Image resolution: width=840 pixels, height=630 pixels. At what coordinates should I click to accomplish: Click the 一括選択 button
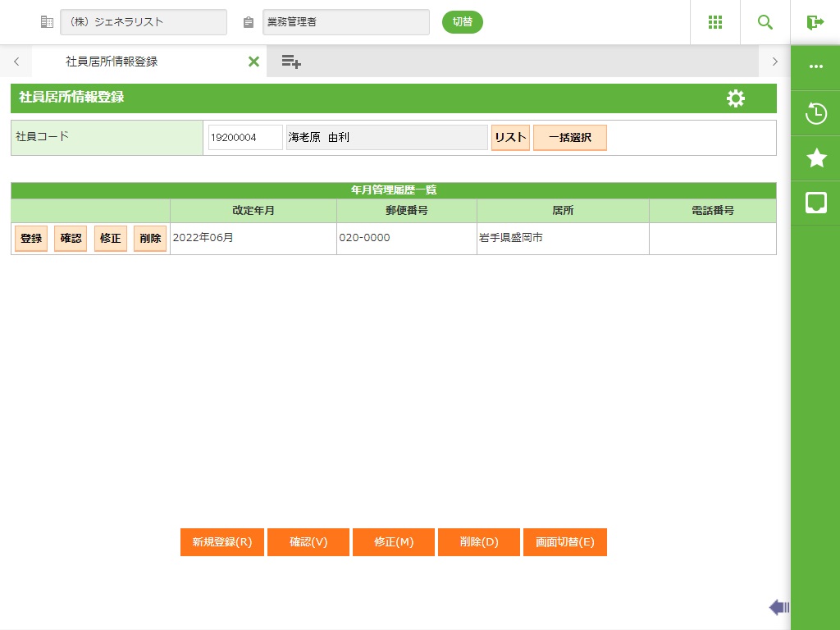coord(569,138)
